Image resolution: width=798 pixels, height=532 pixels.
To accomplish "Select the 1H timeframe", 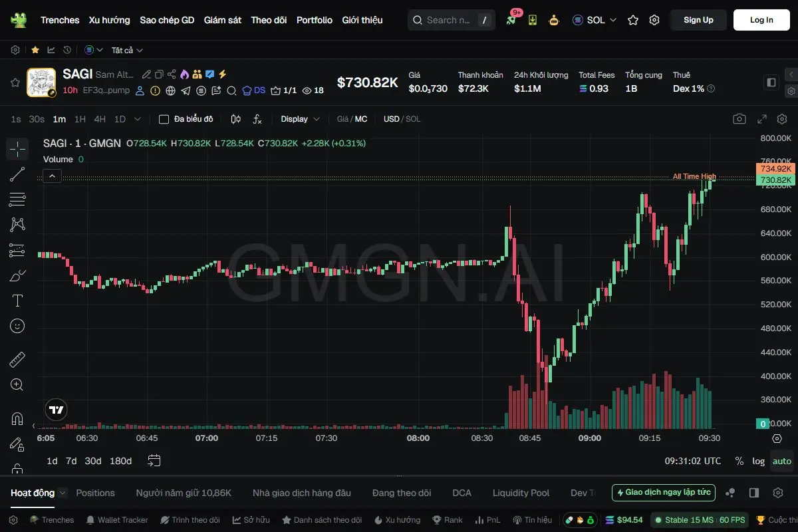I will (80, 119).
